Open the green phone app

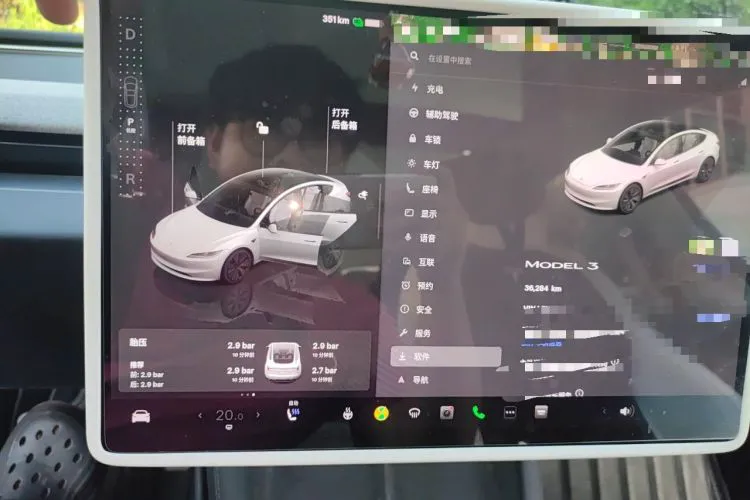478,412
